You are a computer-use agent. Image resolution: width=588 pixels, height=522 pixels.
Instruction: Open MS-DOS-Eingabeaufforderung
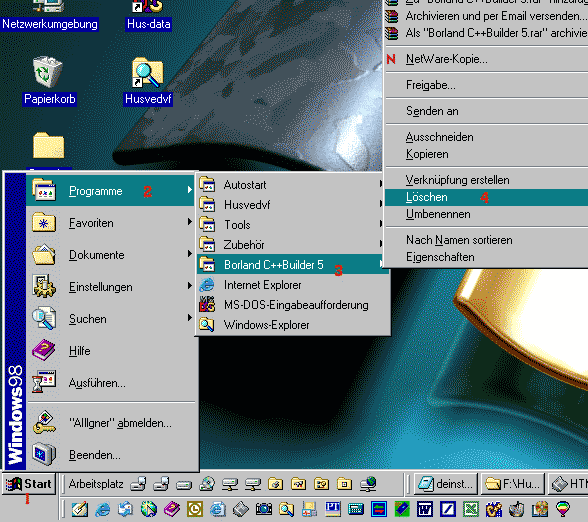click(293, 305)
